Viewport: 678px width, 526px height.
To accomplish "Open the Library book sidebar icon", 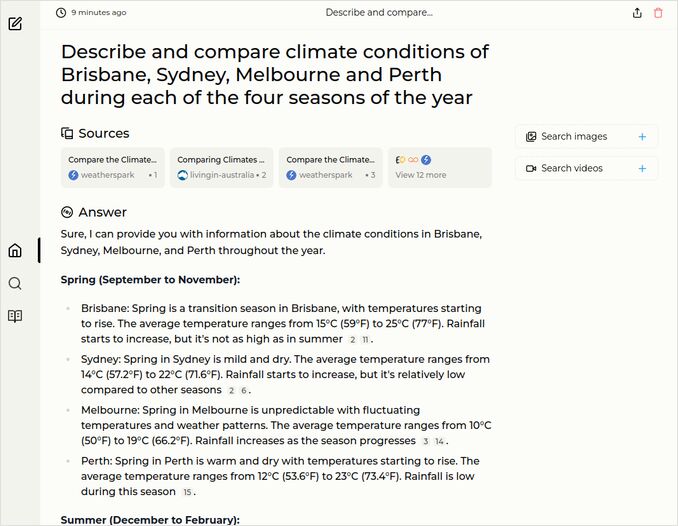I will [x=15, y=316].
